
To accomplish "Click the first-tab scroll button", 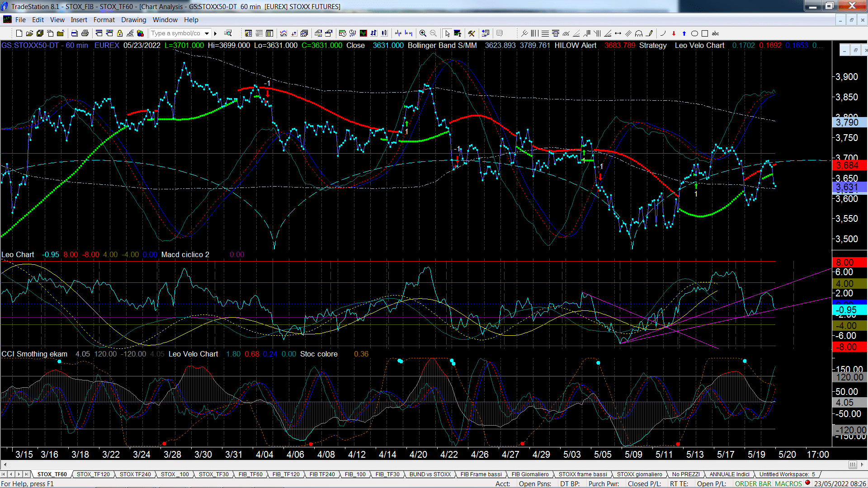I will [4, 474].
